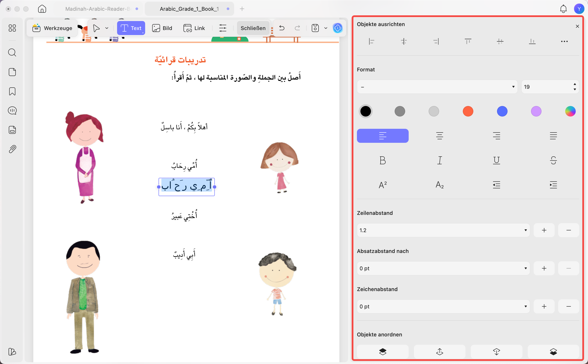Select right text alignment
The height and width of the screenshot is (364, 588).
tap(496, 136)
